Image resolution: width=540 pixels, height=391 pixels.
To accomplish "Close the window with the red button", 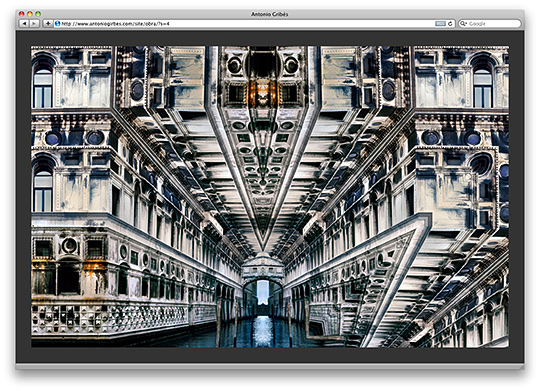I will [22, 14].
